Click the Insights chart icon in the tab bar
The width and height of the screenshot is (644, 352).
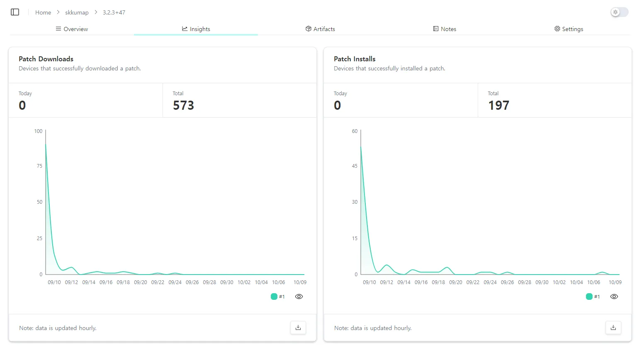pos(185,29)
